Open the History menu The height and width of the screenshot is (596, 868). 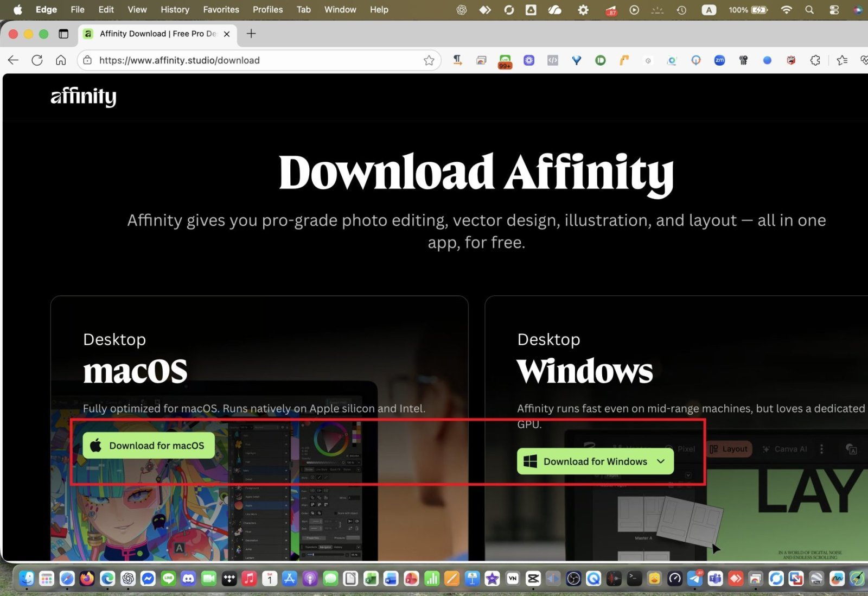click(x=175, y=10)
